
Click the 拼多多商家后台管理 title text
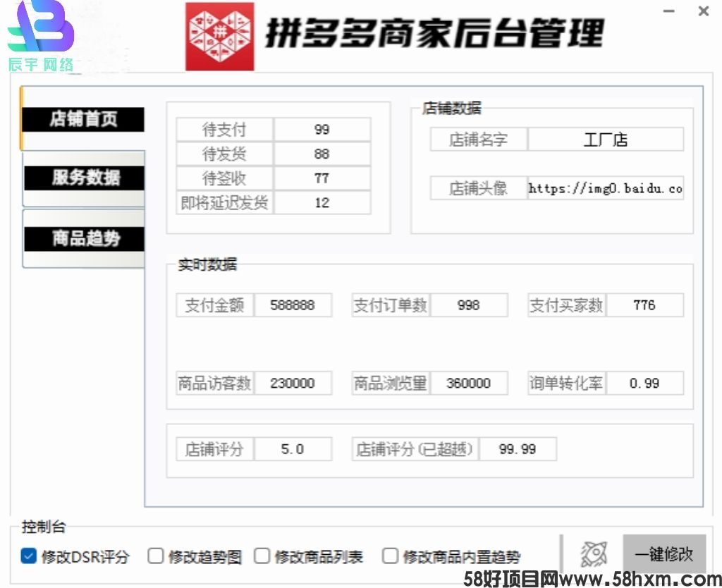(x=434, y=33)
